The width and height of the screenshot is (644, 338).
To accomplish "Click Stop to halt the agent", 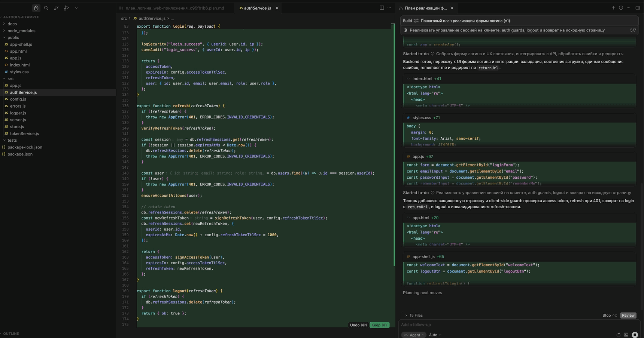I will pos(610,316).
